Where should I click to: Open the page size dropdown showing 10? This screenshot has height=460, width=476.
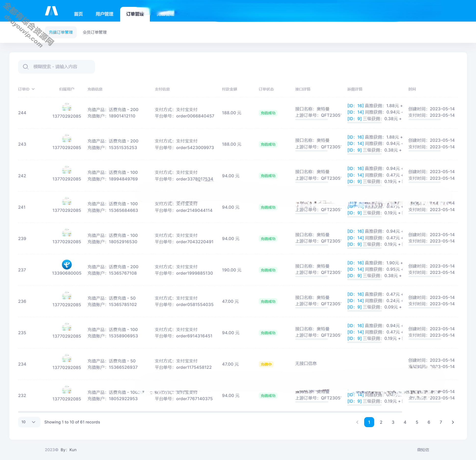(29, 422)
